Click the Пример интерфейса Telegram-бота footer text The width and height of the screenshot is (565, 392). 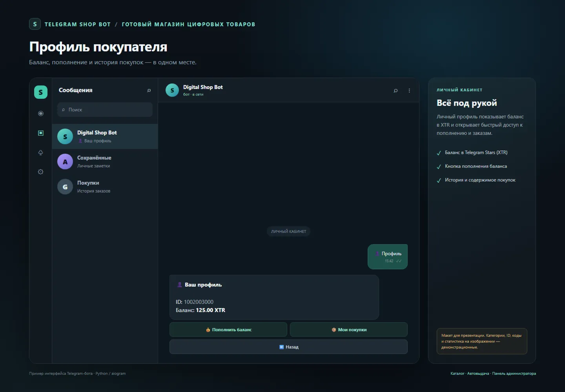77,374
